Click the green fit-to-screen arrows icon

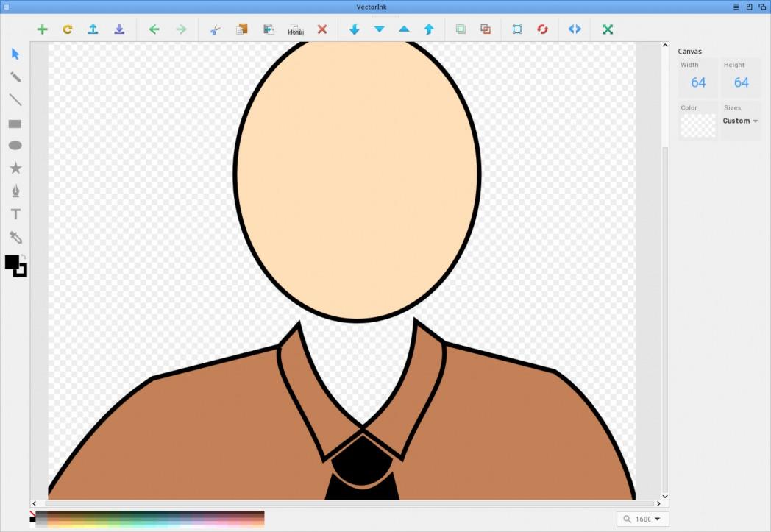(608, 29)
